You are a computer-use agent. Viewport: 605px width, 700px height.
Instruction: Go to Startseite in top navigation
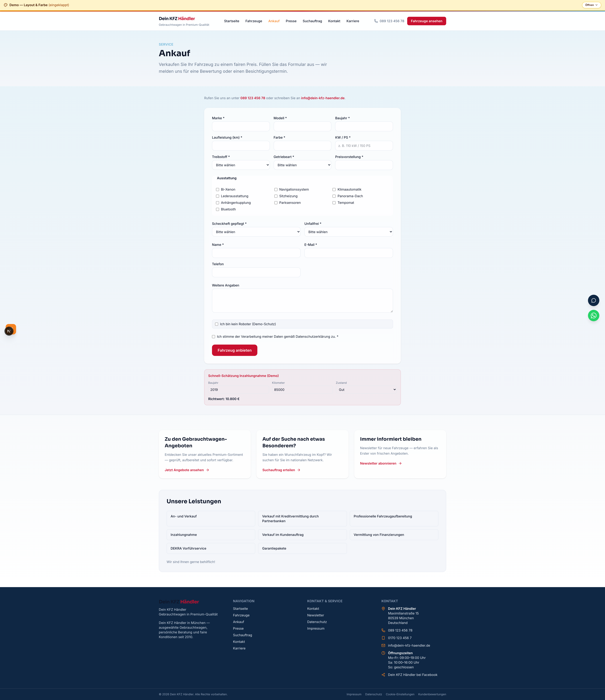pyautogui.click(x=231, y=21)
